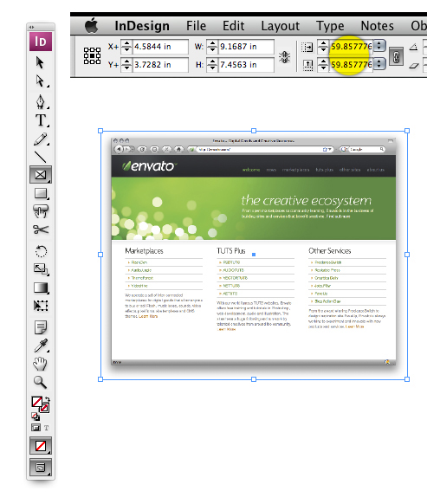Select the Hand tool
The height and width of the screenshot is (504, 427).
pos(40,364)
